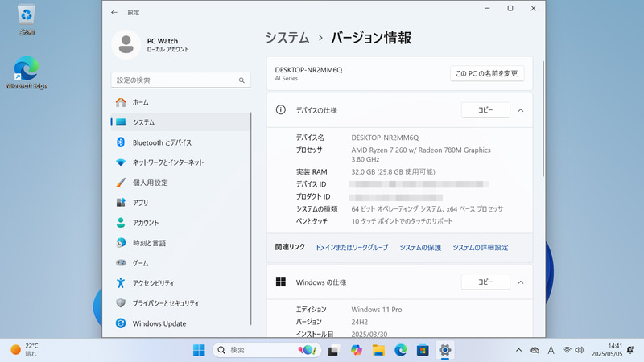Select ホーム in the settings sidebar

click(180, 102)
